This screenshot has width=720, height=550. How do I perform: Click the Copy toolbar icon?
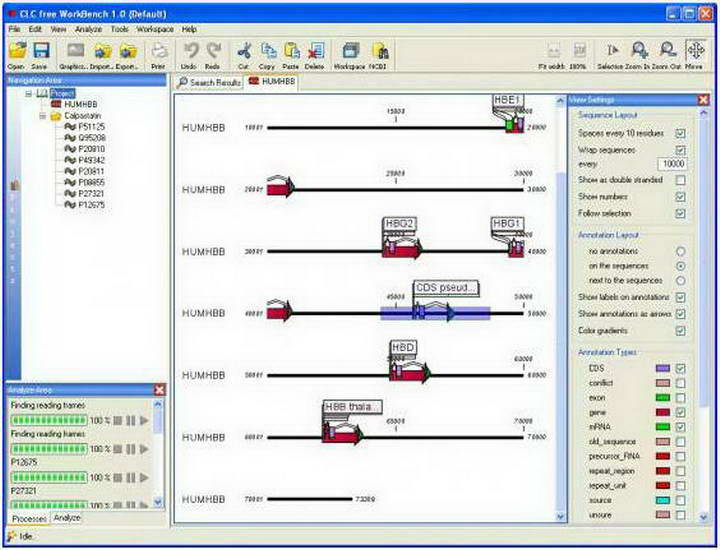pos(268,51)
